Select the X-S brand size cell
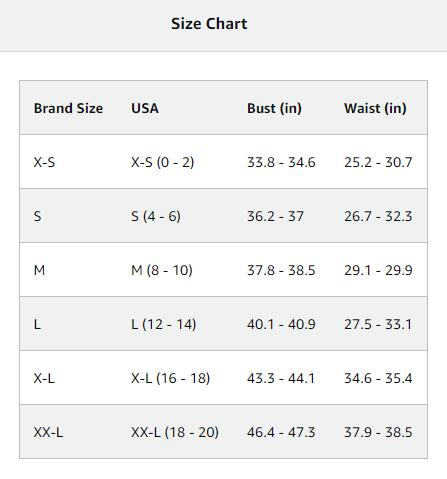The height and width of the screenshot is (479, 447). click(x=44, y=162)
